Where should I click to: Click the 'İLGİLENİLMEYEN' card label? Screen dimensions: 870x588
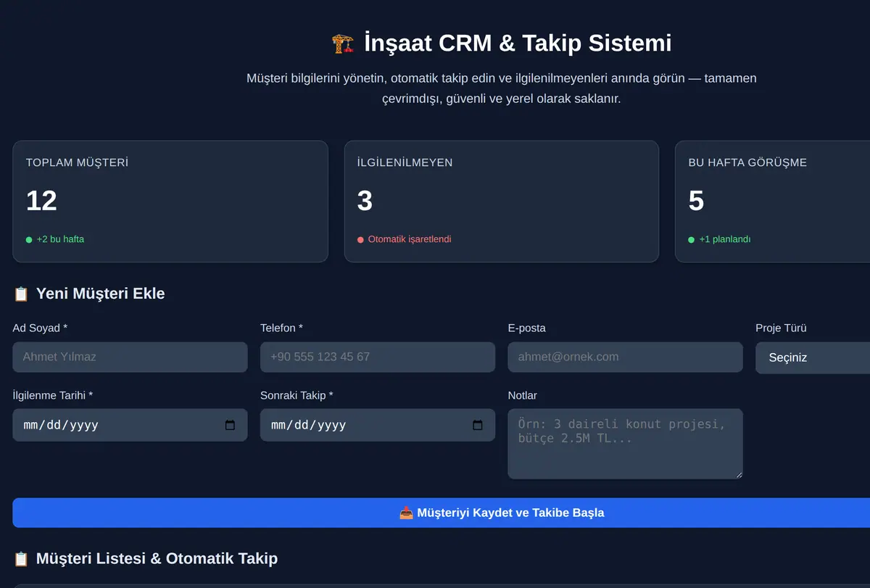click(405, 163)
